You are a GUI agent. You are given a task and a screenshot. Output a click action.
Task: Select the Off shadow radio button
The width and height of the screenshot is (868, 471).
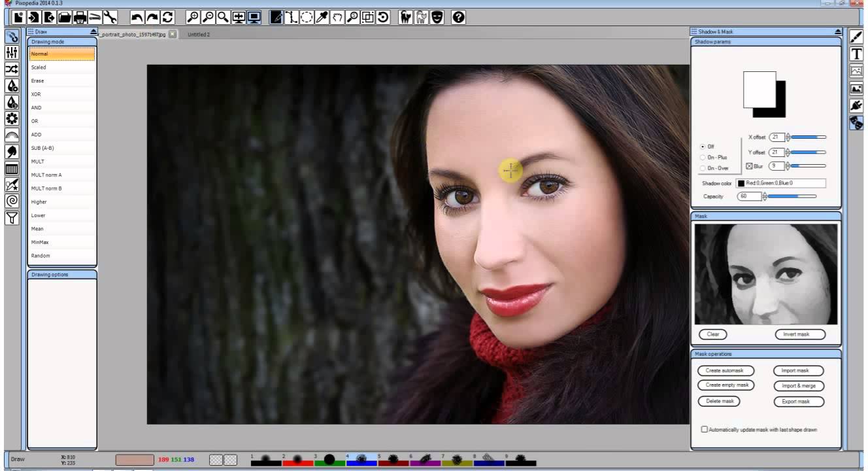tap(703, 147)
